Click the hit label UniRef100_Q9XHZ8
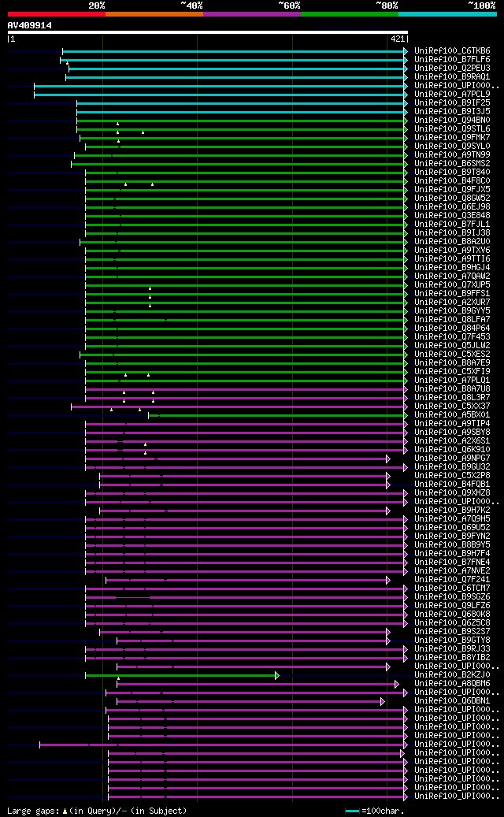 (452, 493)
